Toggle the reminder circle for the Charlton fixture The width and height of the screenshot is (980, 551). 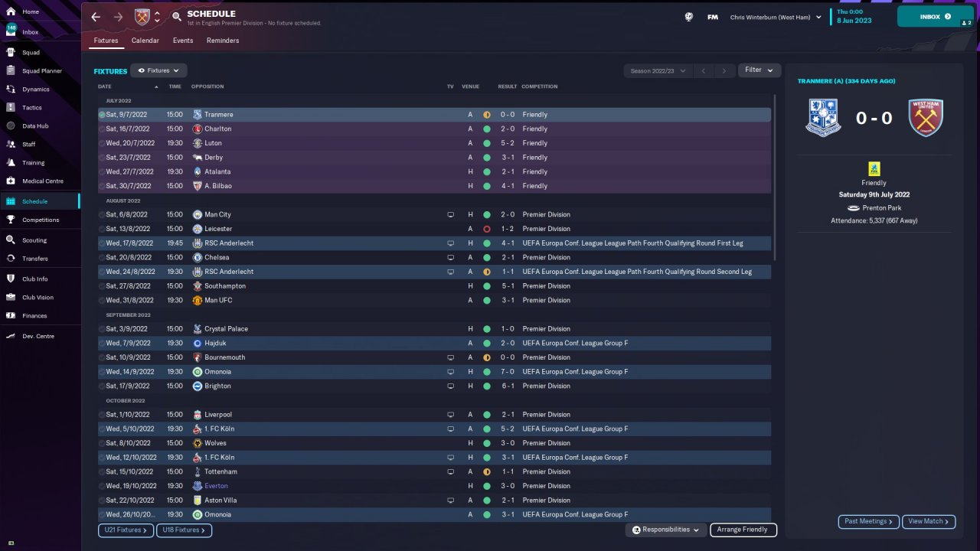(x=102, y=129)
